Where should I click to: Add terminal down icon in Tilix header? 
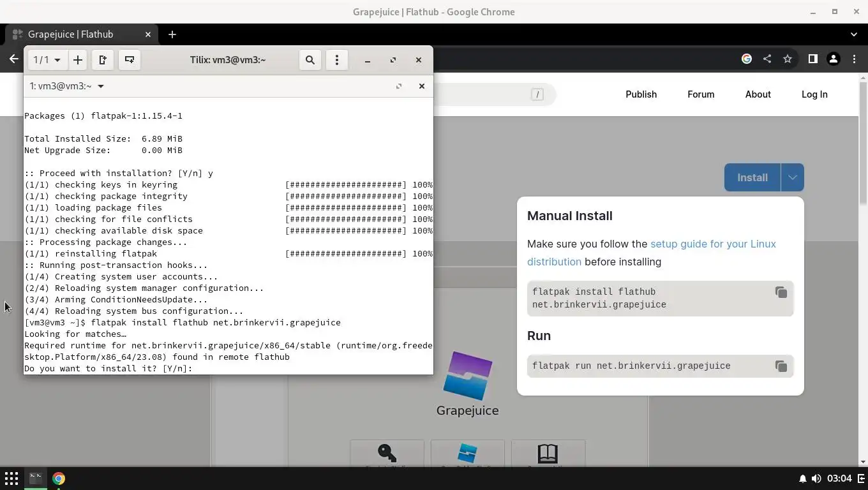click(130, 60)
